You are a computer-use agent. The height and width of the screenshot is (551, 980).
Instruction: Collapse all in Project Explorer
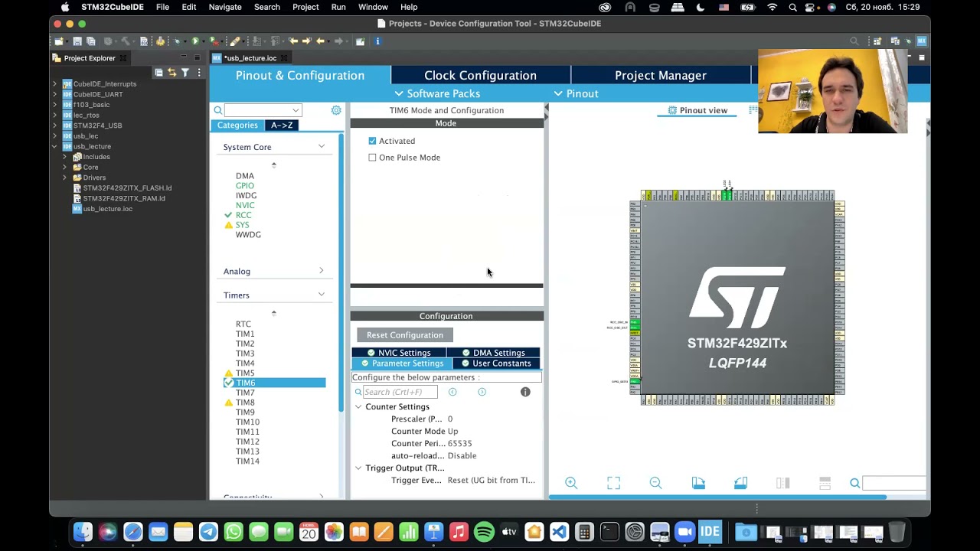(x=158, y=73)
